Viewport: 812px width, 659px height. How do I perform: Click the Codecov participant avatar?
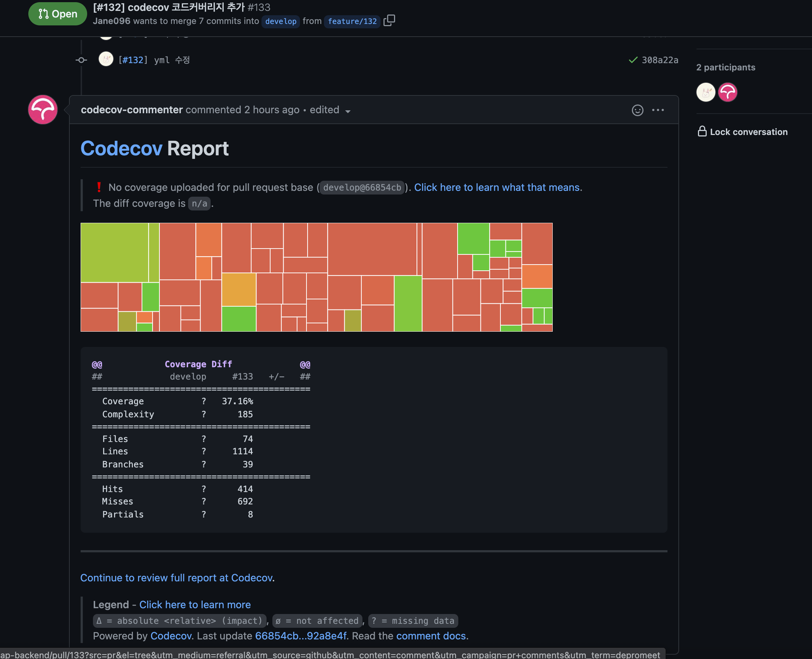(x=728, y=92)
